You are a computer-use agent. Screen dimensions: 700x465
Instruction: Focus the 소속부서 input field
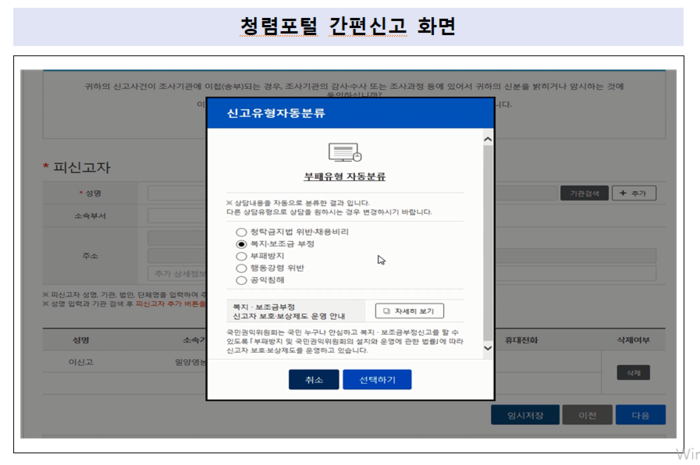tap(175, 213)
